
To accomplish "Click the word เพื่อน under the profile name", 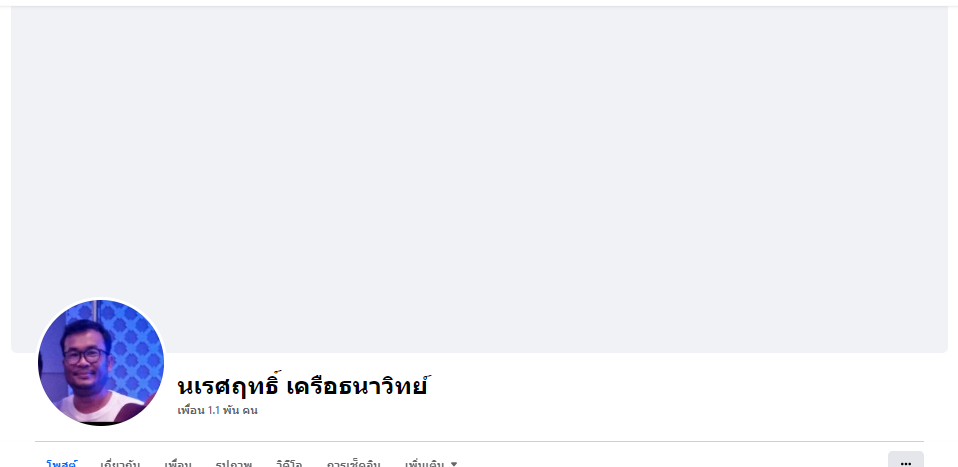I will pos(191,411).
